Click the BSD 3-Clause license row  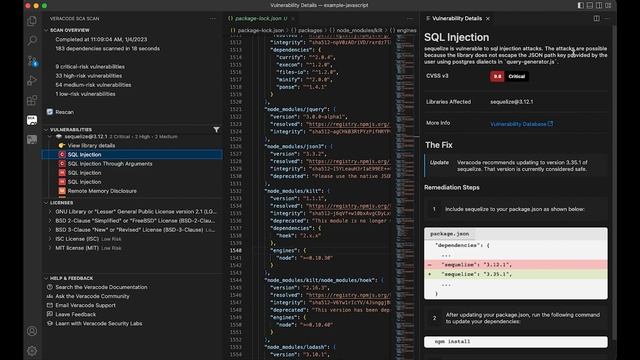click(x=132, y=230)
